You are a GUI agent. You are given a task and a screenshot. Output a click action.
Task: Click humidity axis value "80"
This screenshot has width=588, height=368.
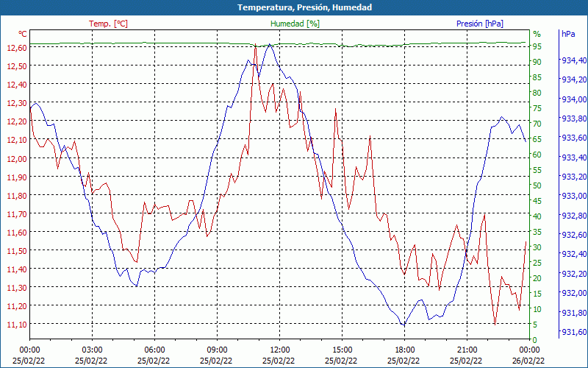(537, 93)
